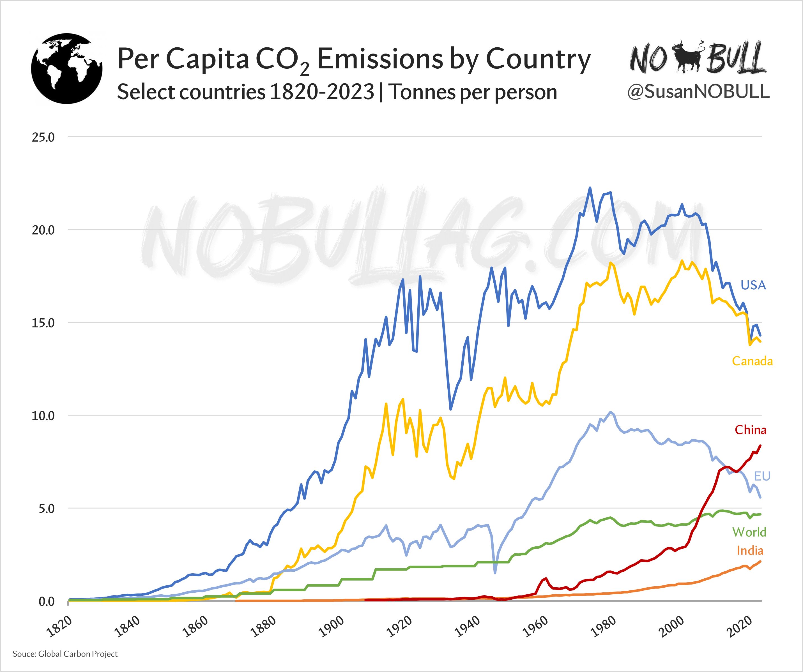Click the black globe icon
Image resolution: width=803 pixels, height=672 pixels.
pyautogui.click(x=66, y=69)
